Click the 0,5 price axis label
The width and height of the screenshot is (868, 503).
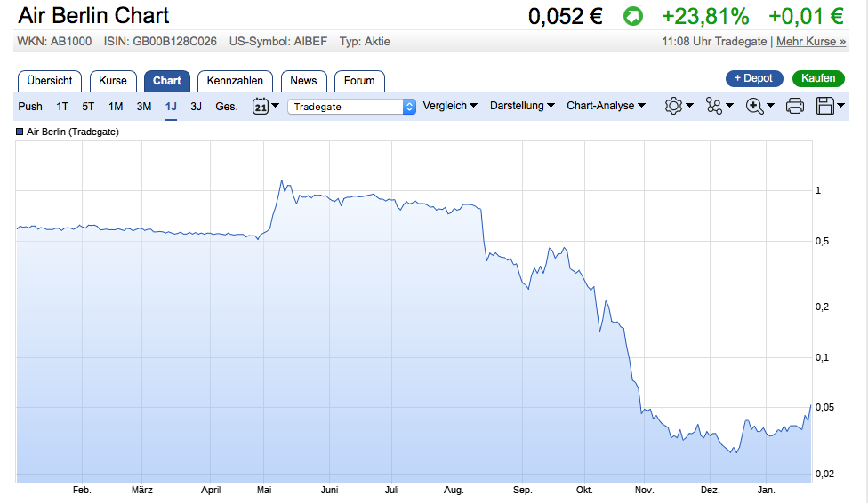point(822,241)
